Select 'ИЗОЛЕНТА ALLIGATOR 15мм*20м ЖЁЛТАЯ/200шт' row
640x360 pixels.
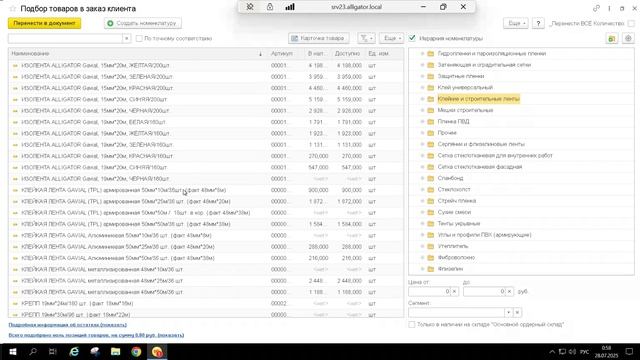tap(206, 65)
